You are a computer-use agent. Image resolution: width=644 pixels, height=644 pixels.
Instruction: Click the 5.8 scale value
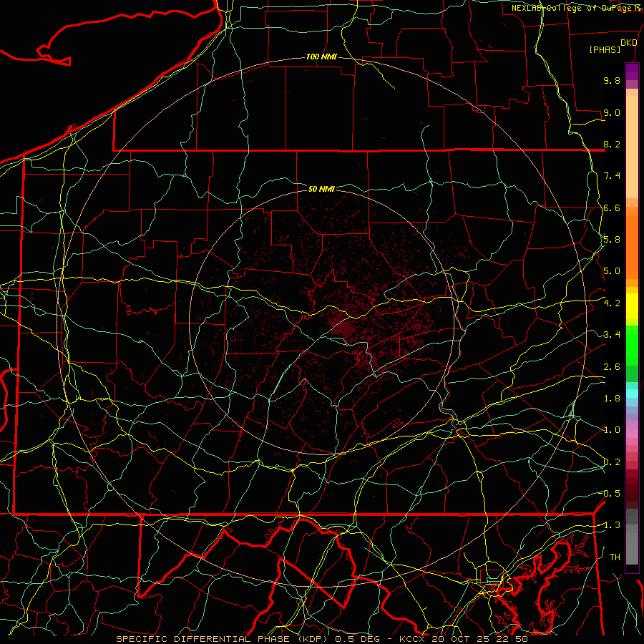pyautogui.click(x=612, y=240)
